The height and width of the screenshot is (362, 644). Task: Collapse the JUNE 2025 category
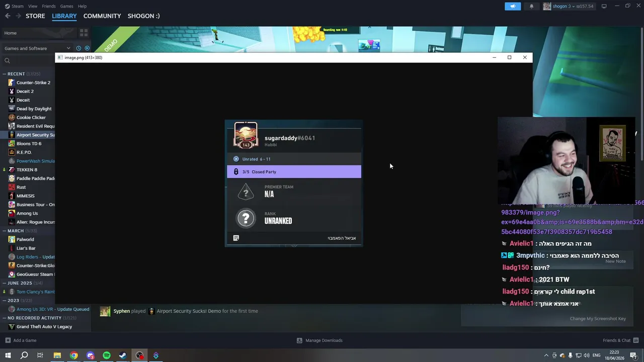tap(4, 283)
